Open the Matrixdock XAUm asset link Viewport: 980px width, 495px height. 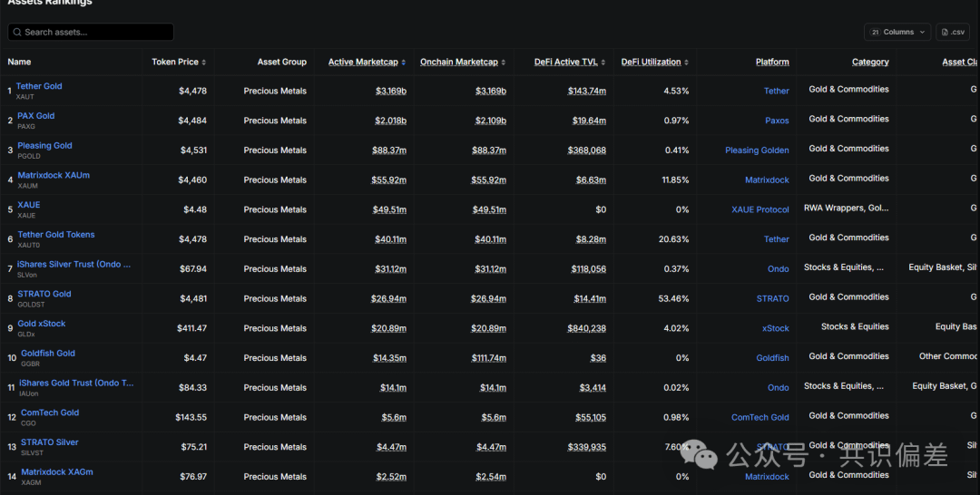click(54, 175)
